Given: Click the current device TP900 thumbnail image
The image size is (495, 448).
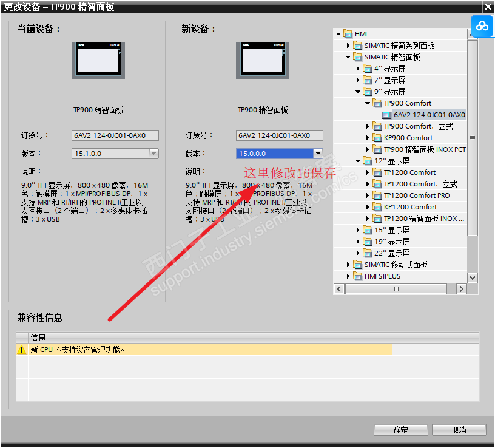Looking at the screenshot, I should (x=98, y=61).
